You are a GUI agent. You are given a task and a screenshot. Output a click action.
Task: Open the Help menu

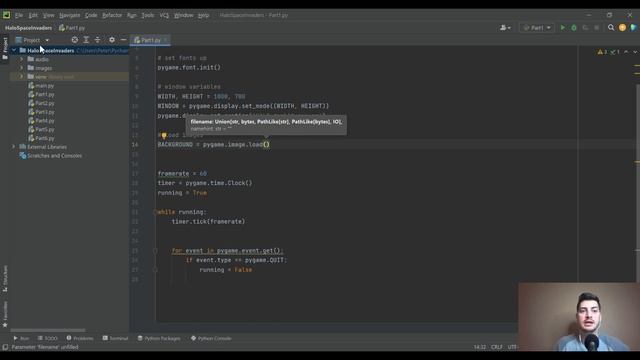203,15
